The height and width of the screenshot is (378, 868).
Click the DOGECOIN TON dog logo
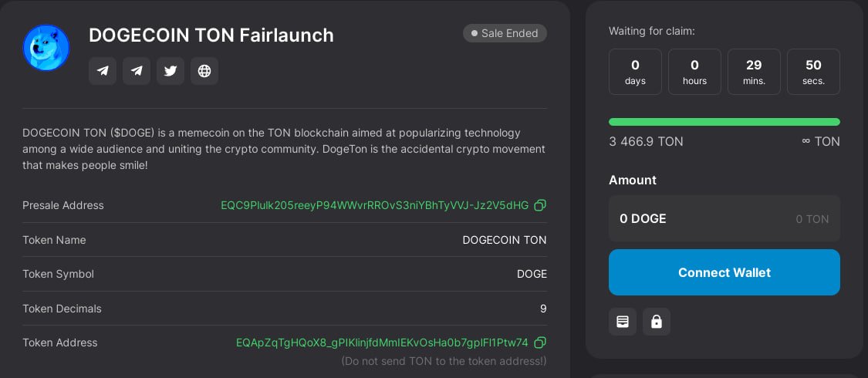[x=46, y=48]
